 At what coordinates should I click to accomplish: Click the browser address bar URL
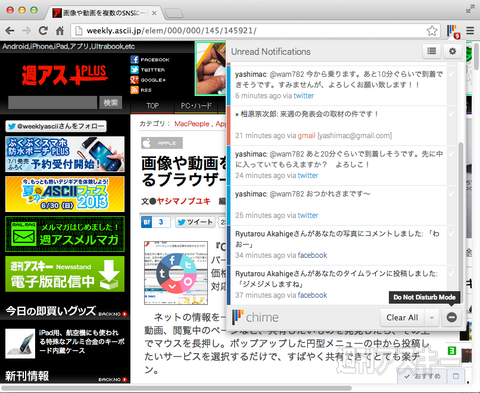[171, 31]
